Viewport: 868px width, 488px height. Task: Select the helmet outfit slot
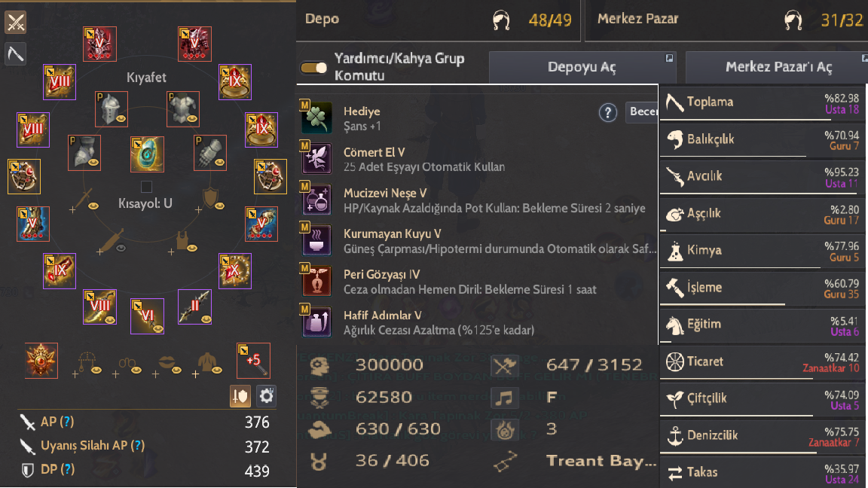tap(112, 110)
